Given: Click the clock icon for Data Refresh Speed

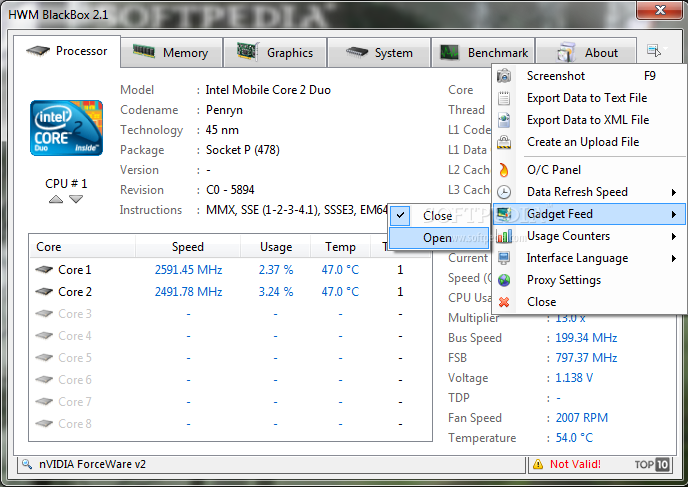Looking at the screenshot, I should click(x=504, y=192).
